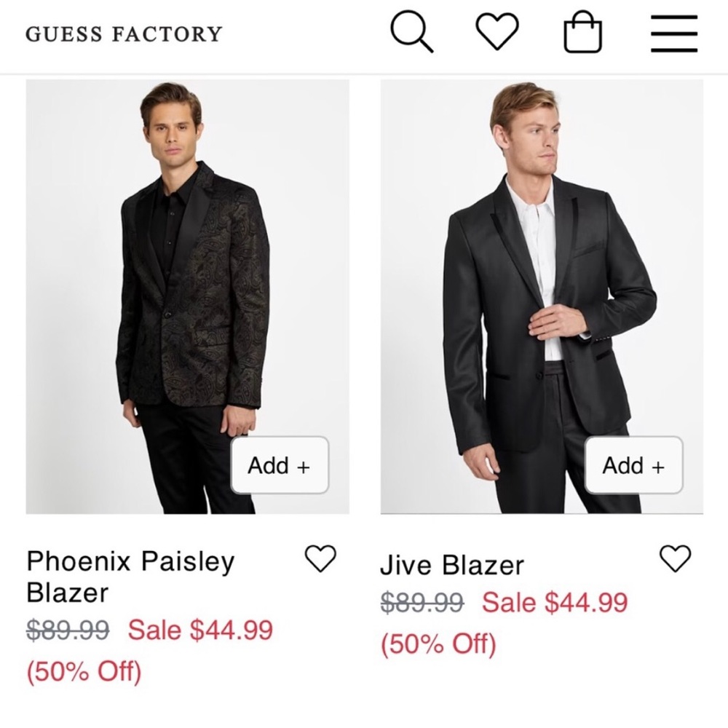The height and width of the screenshot is (728, 728).
Task: Favorite the Jive Blazer
Action: pyautogui.click(x=676, y=557)
